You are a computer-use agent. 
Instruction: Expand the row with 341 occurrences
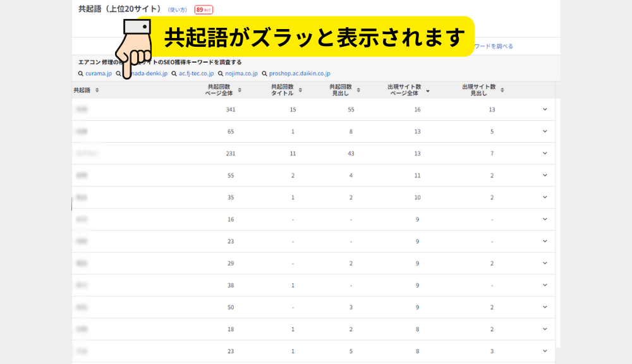click(x=545, y=109)
